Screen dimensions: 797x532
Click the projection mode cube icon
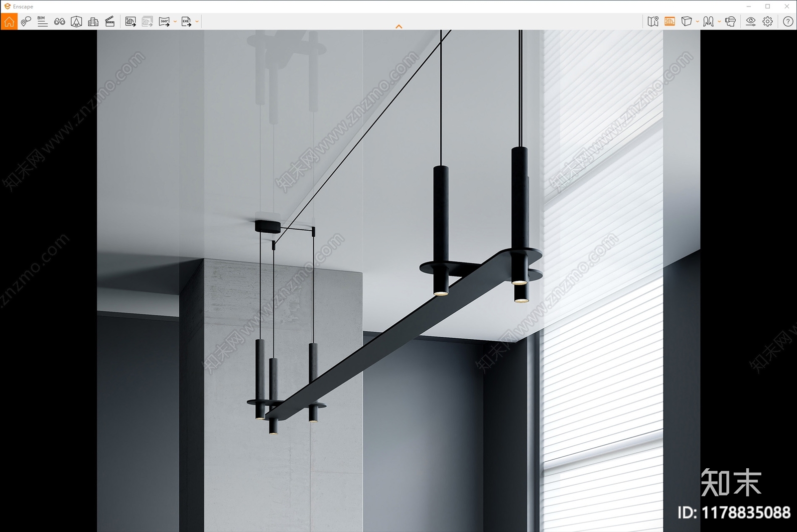[x=686, y=21]
